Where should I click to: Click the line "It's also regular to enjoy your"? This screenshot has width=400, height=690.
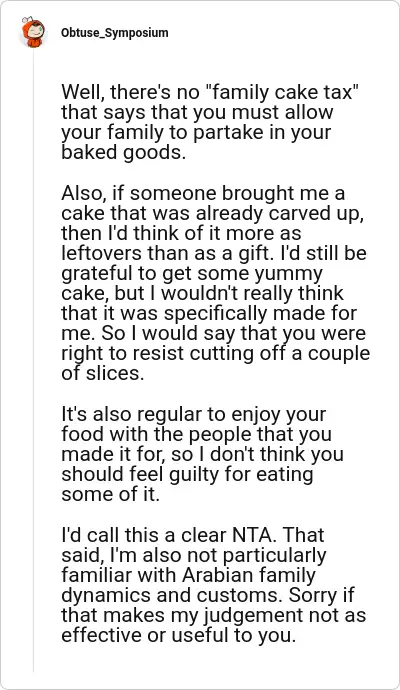[194, 415]
